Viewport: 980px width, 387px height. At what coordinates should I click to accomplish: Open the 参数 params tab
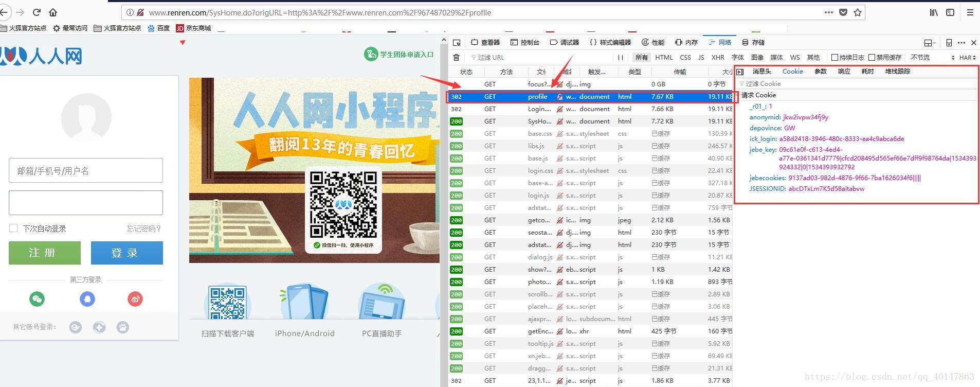(821, 72)
